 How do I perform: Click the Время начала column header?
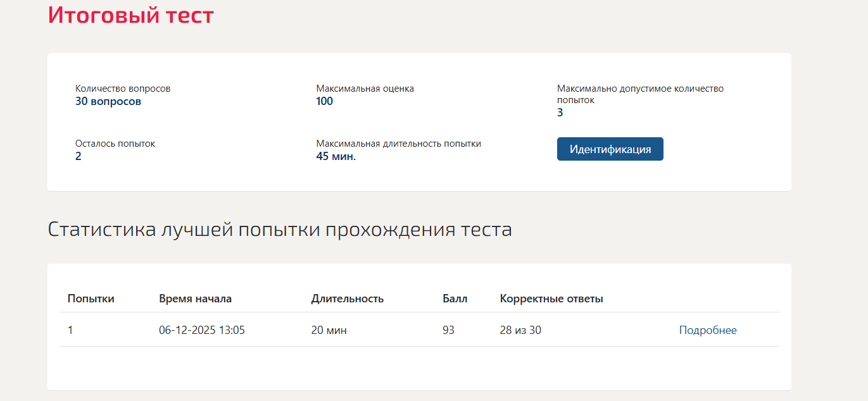pos(196,299)
